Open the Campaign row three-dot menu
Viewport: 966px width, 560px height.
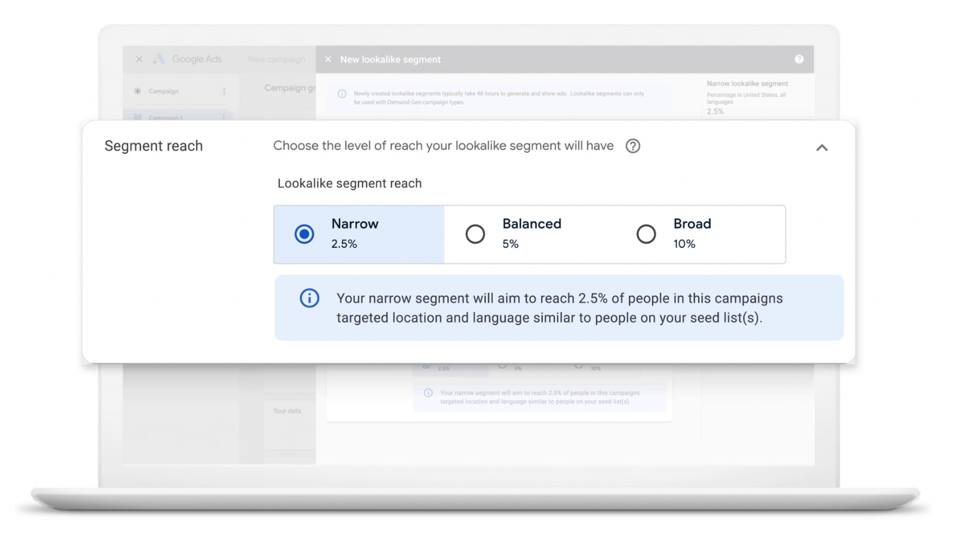(x=224, y=91)
